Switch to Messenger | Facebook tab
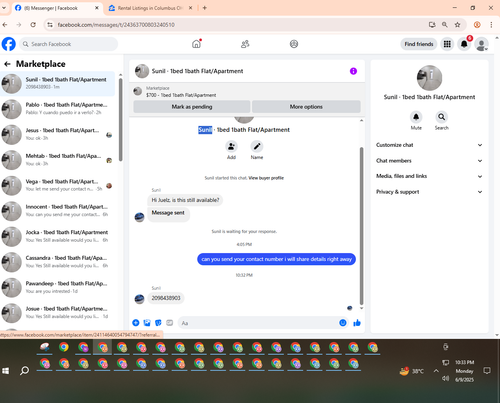 tap(57, 8)
